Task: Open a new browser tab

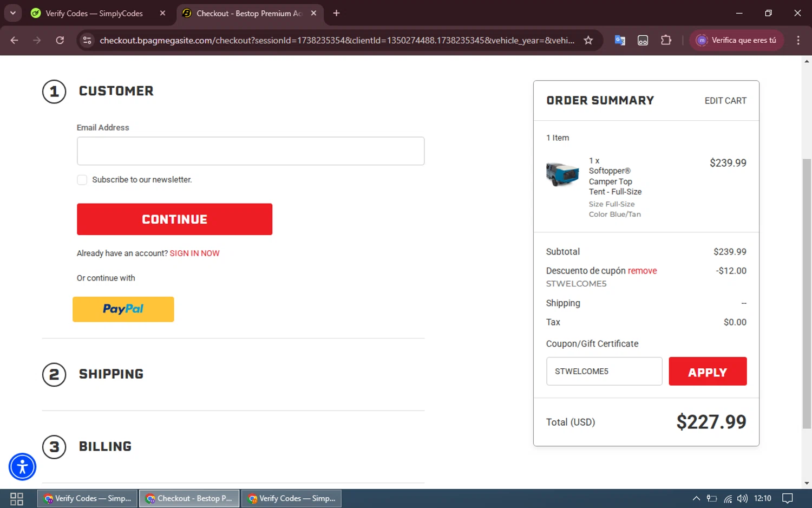Action: [x=336, y=13]
